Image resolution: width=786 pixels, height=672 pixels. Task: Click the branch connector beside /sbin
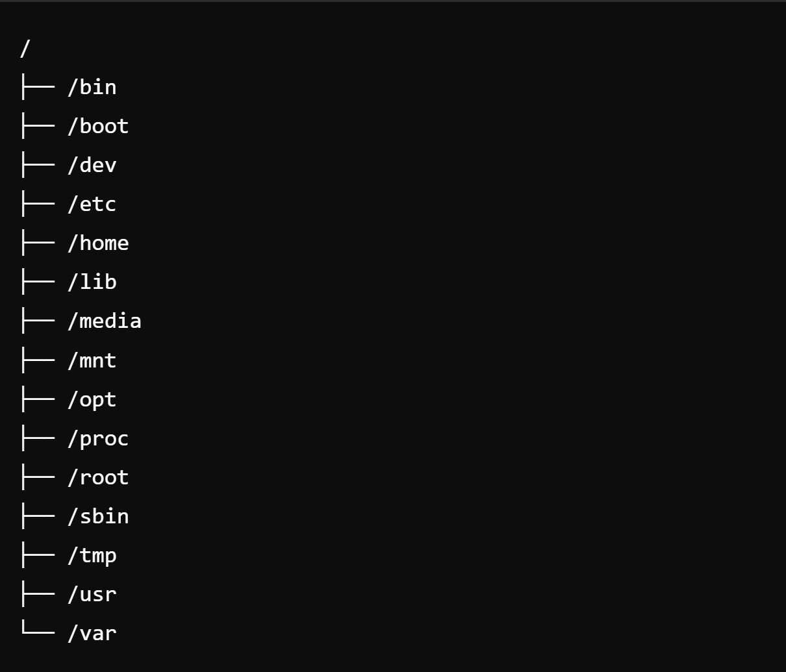click(x=37, y=516)
